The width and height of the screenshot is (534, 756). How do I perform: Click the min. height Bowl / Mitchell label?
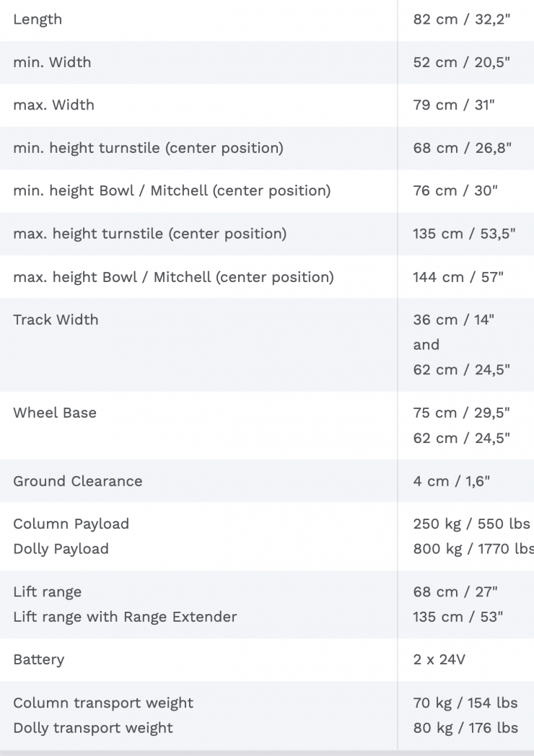[x=172, y=190]
